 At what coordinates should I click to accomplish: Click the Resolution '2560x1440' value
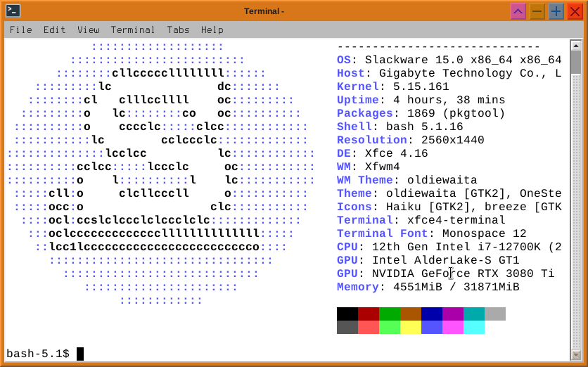[x=453, y=140]
